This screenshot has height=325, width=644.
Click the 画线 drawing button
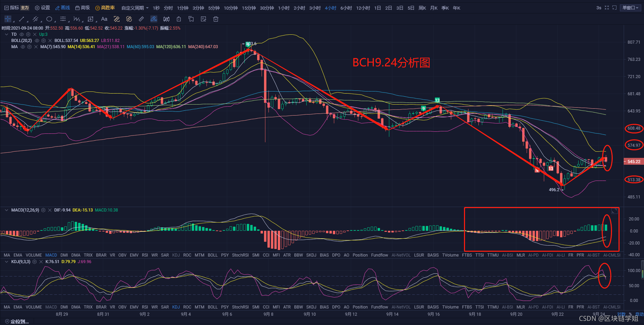click(63, 8)
